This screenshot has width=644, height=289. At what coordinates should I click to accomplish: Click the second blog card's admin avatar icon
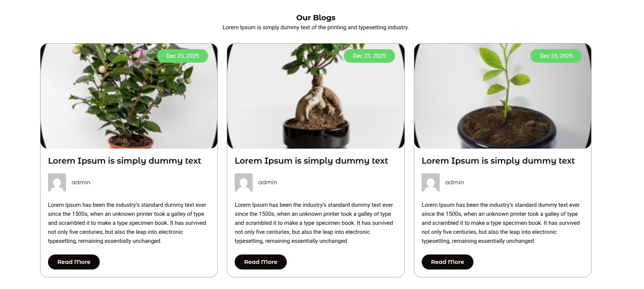[244, 182]
